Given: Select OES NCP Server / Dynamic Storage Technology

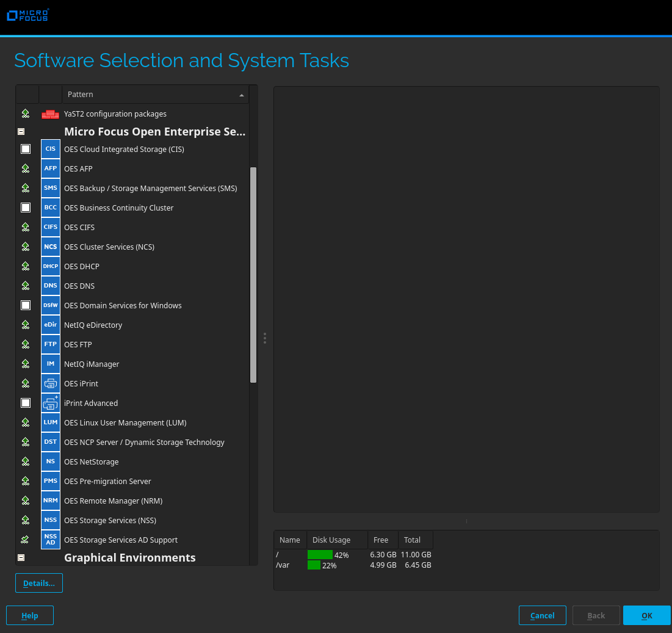Looking at the screenshot, I should (144, 443).
